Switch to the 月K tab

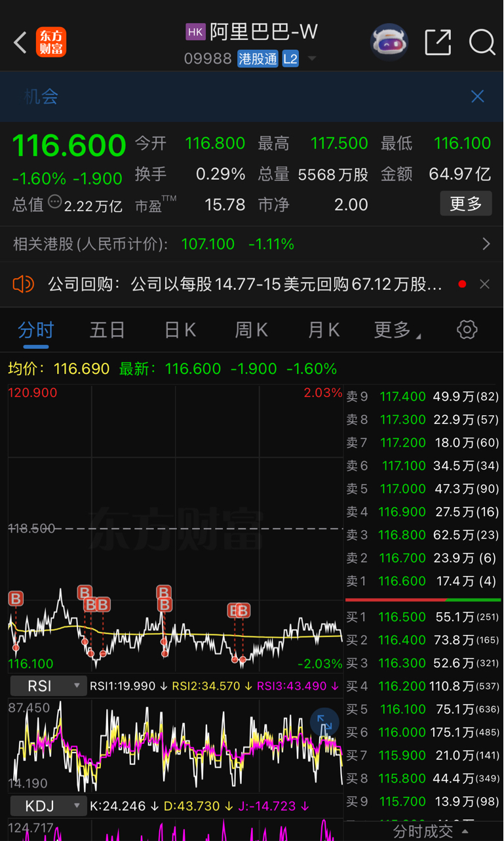[324, 330]
